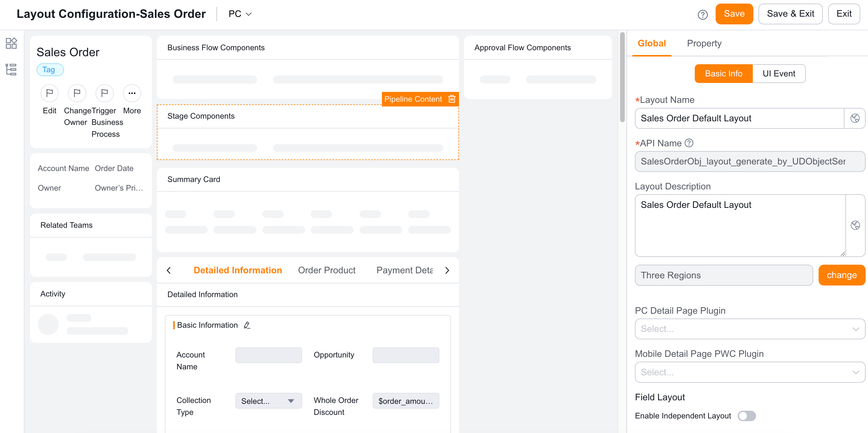The image size is (868, 433).
Task: Click the orange change button
Action: point(842,275)
